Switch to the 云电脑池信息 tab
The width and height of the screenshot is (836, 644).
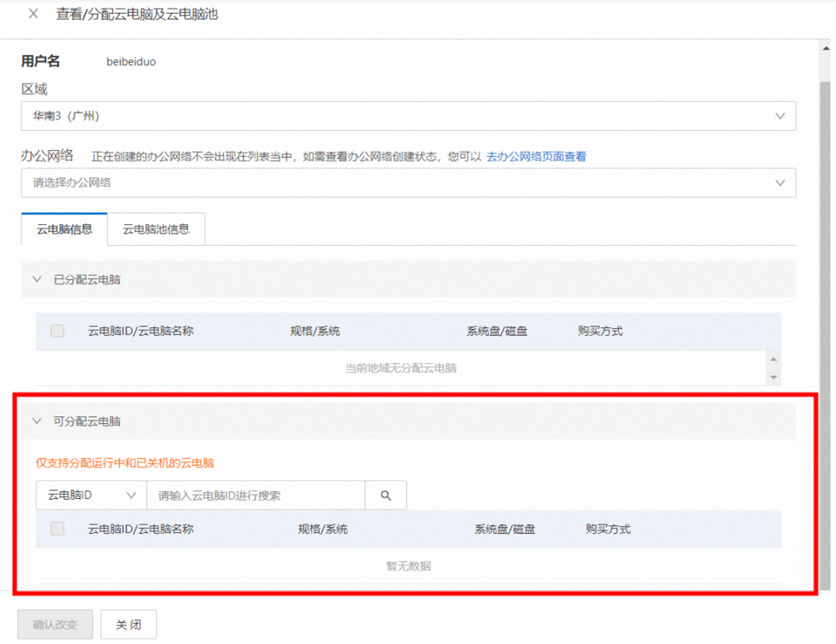pos(156,229)
